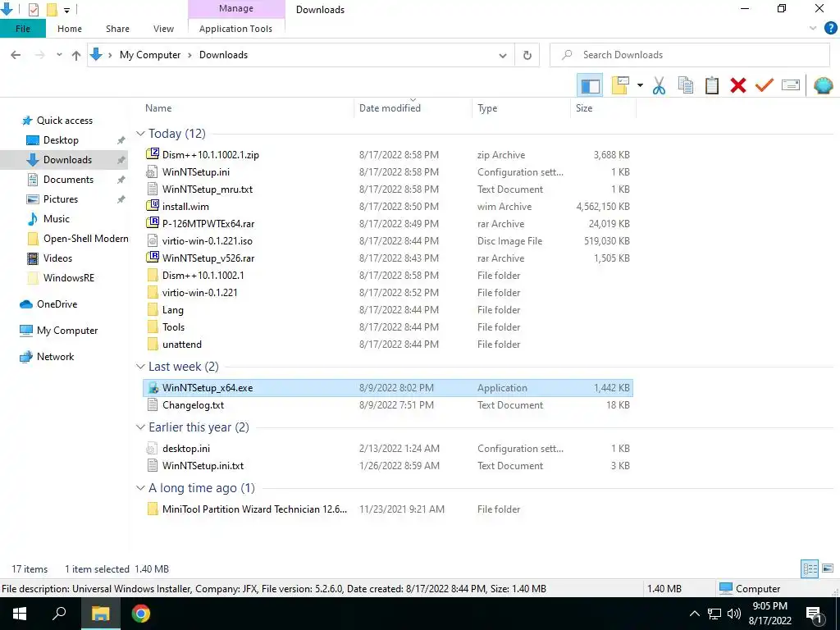Click the blue help question mark icon
840x630 pixels.
pyautogui.click(x=830, y=29)
